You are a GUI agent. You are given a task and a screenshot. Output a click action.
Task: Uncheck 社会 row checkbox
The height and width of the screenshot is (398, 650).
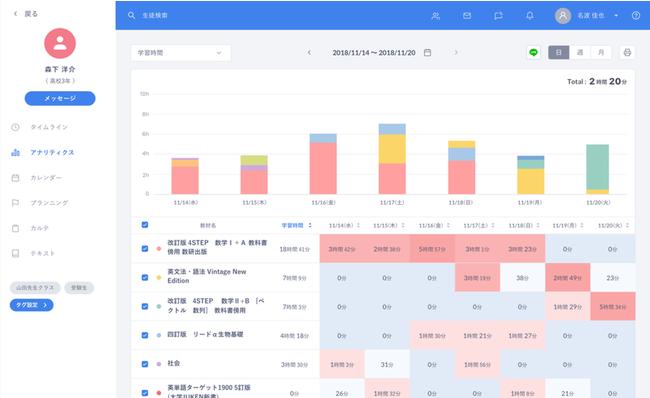click(x=145, y=364)
